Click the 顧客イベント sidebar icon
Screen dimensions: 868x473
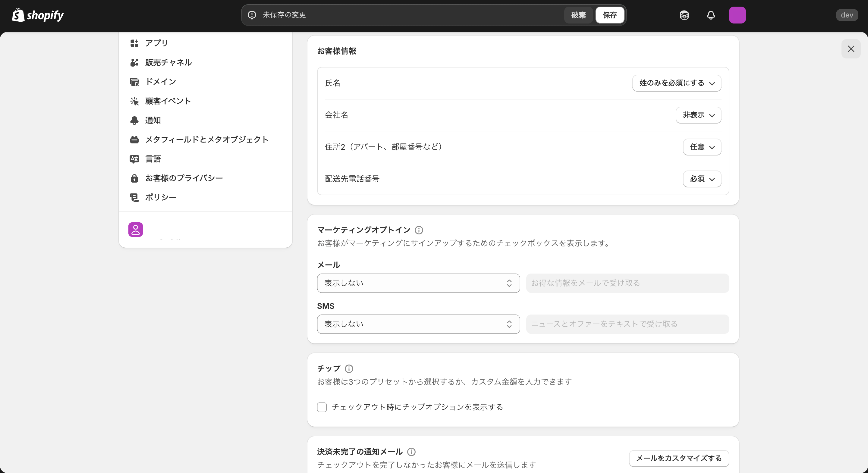pyautogui.click(x=134, y=101)
